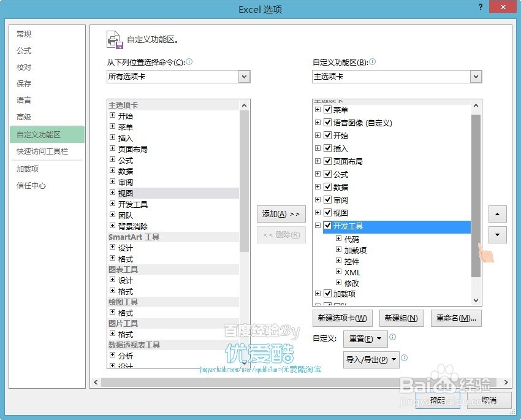Go to 校对 options category
Image resolution: width=521 pixels, height=420 pixels.
click(24, 67)
